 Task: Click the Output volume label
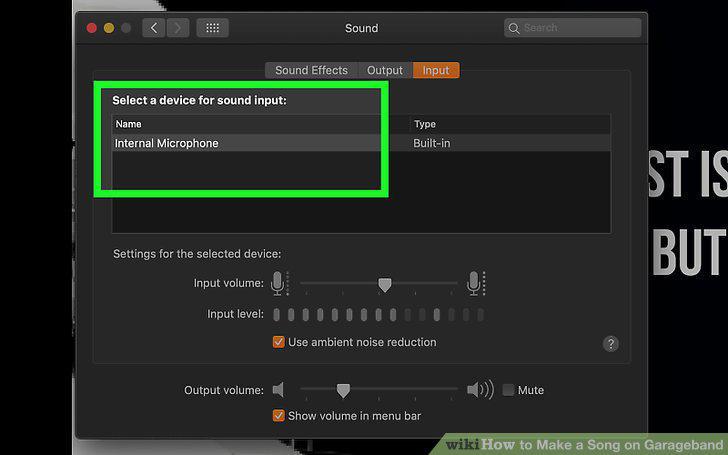point(224,390)
